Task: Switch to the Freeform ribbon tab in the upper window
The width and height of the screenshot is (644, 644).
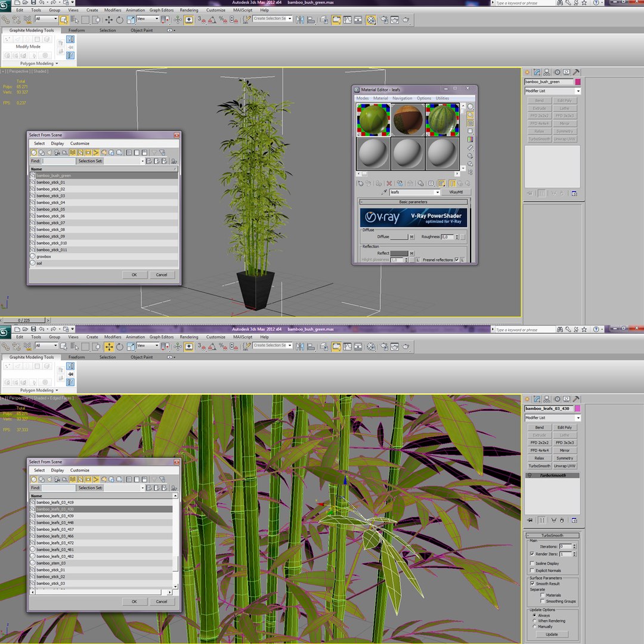Action: (x=77, y=30)
